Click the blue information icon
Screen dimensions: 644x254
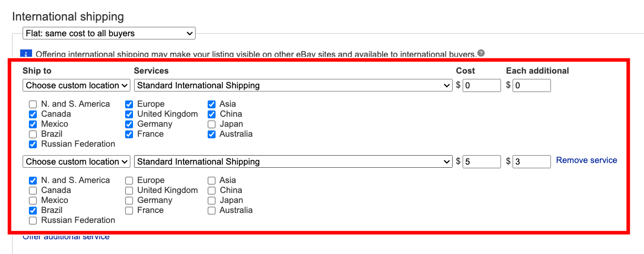26,54
